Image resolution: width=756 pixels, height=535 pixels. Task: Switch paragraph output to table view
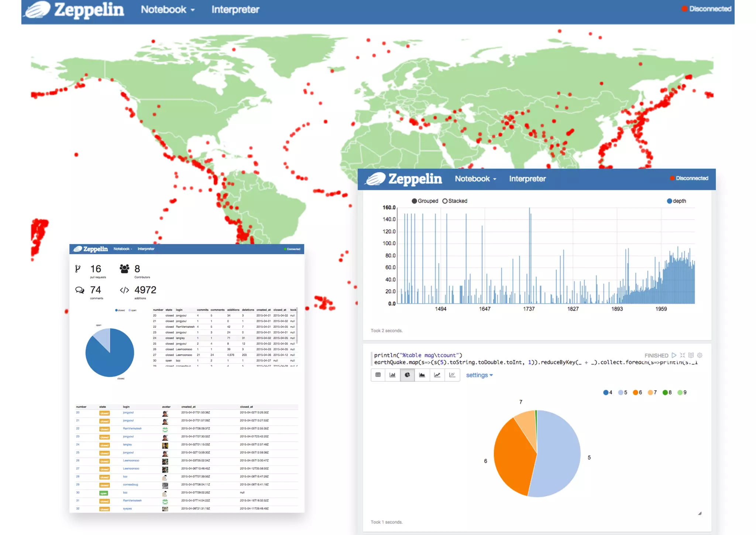(x=378, y=375)
